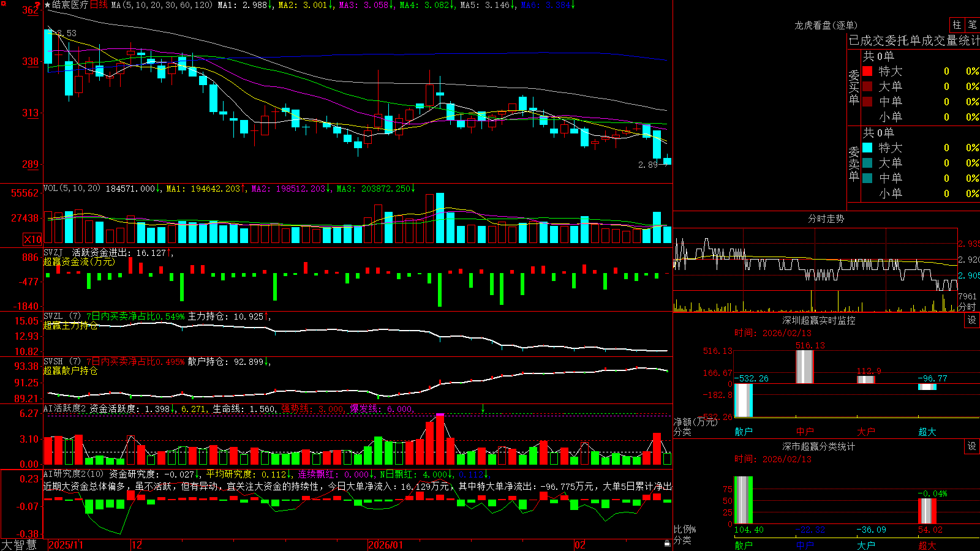The width and height of the screenshot is (980, 551).
Task: Click the MA2: 3.001 yellow moving average value
Action: (x=306, y=5)
